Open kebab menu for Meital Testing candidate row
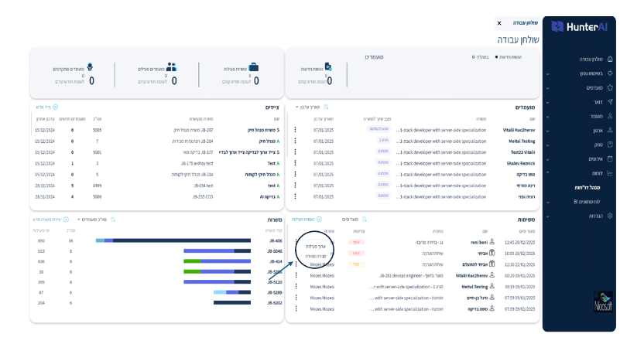 pos(296,141)
